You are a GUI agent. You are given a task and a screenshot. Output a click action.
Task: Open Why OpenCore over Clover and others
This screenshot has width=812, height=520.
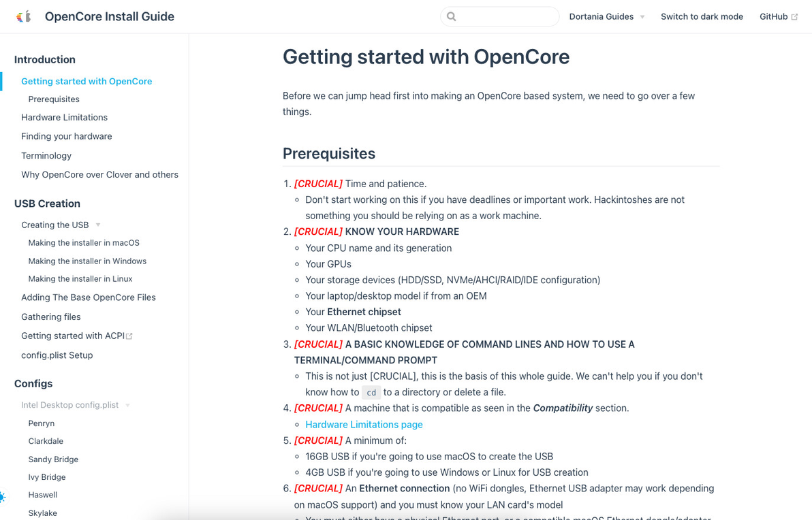click(99, 175)
